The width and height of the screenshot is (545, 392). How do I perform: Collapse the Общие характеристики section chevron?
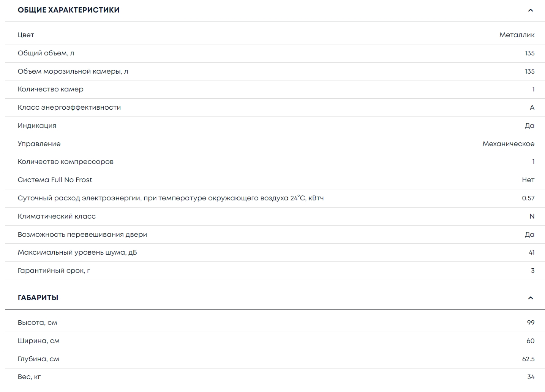pyautogui.click(x=530, y=10)
